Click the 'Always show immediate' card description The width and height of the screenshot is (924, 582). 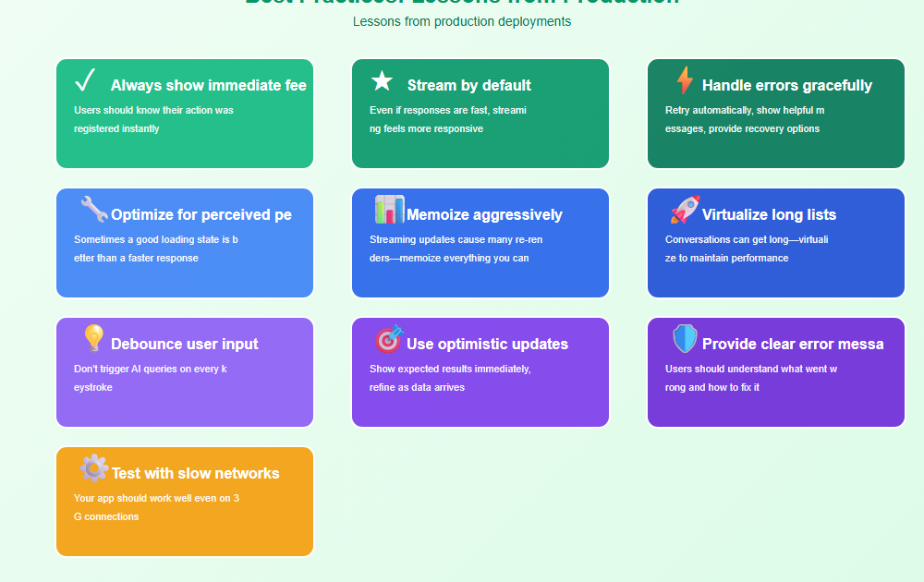(153, 119)
